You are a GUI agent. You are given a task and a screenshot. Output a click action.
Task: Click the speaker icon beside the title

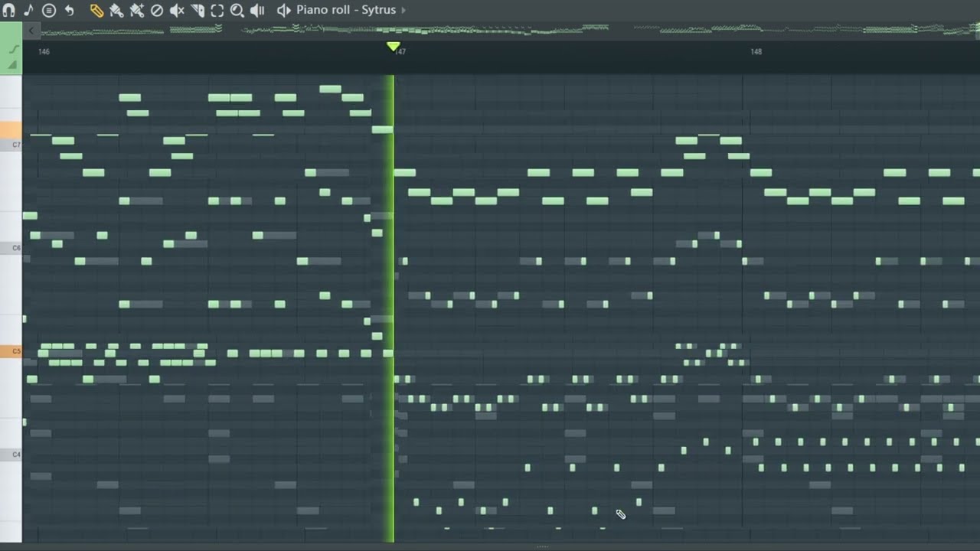[284, 10]
